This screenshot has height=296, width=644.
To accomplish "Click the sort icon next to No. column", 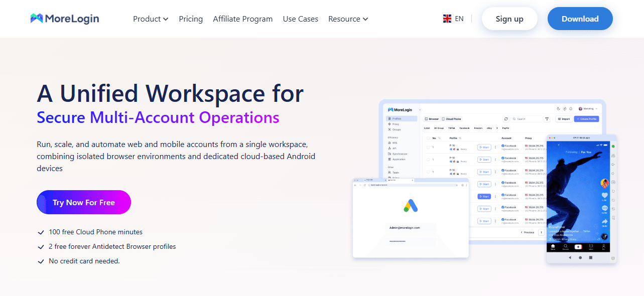I will pyautogui.click(x=439, y=138).
